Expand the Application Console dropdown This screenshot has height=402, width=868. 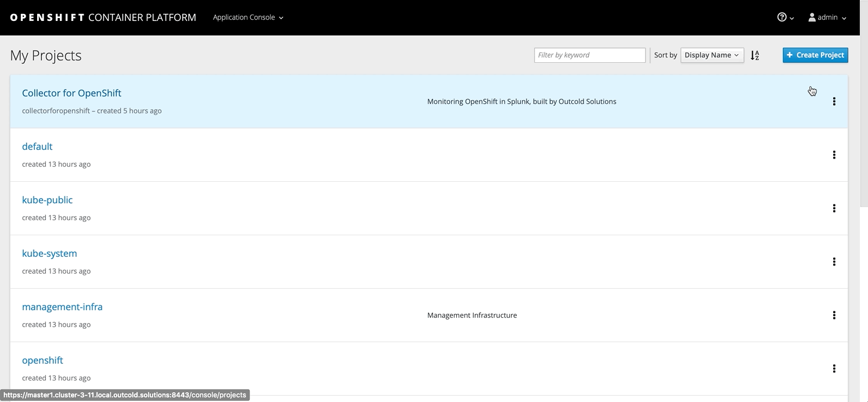[x=248, y=17]
